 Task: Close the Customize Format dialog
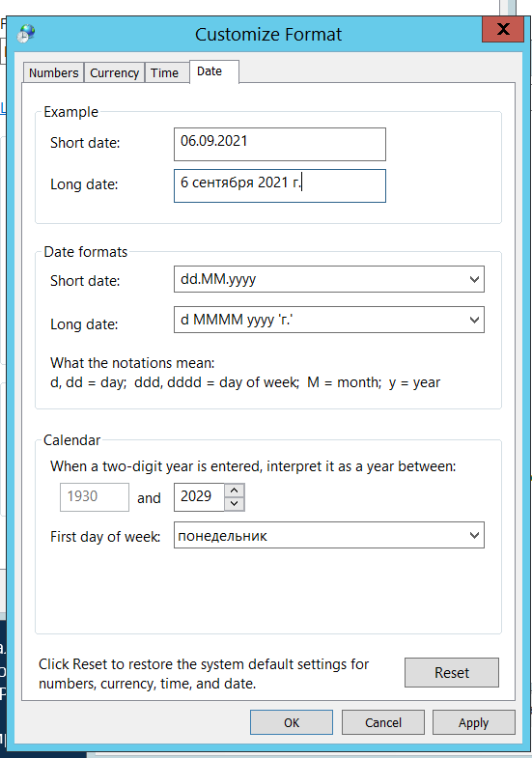coord(503,30)
